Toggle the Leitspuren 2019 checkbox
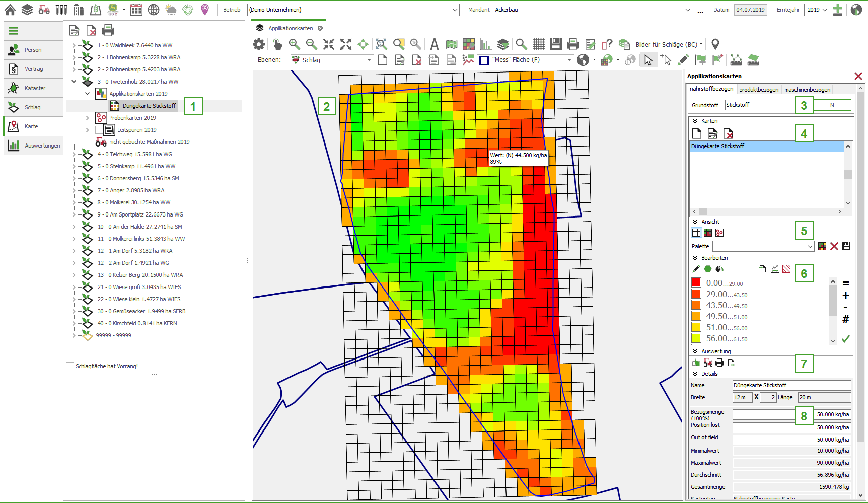Screen dimensions: 868x503 (x=99, y=130)
